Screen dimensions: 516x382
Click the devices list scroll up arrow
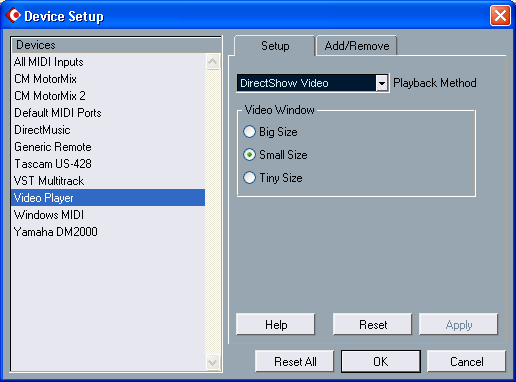[x=213, y=62]
